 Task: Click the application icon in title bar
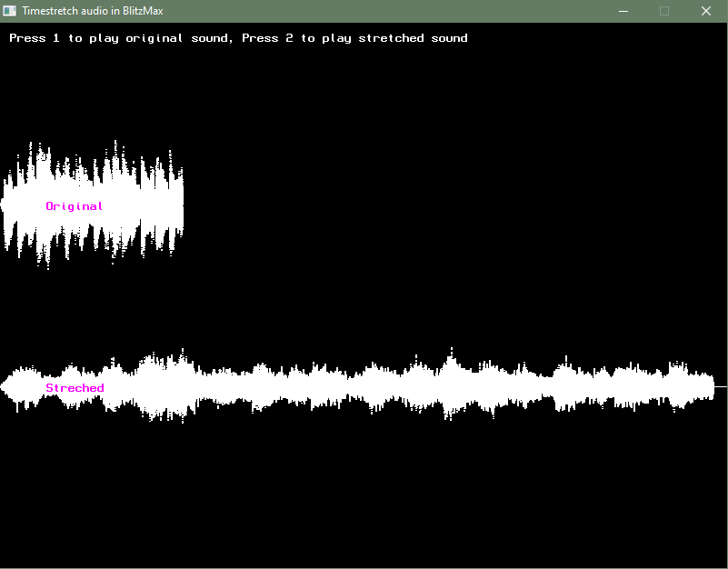click(x=9, y=11)
